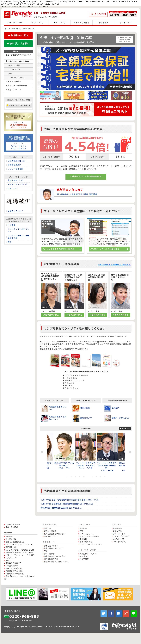The width and height of the screenshot is (141, 644).
Task: Click the Facebook icon in footer
Action: [x=111, y=614]
